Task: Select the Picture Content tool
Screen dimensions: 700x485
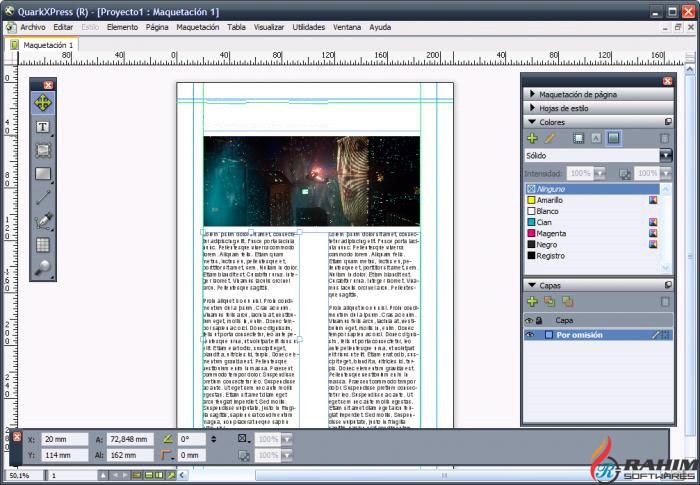Action: point(43,151)
